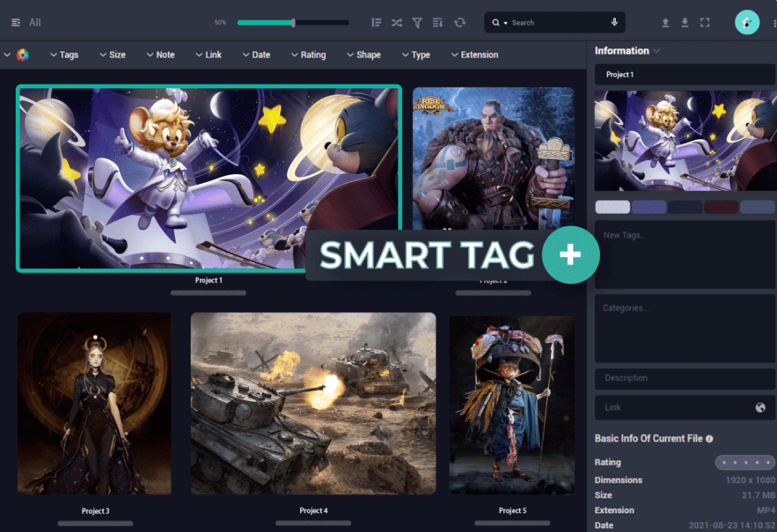Click the 1920 x 1080 dimensions value
The image size is (777, 532).
(x=750, y=480)
